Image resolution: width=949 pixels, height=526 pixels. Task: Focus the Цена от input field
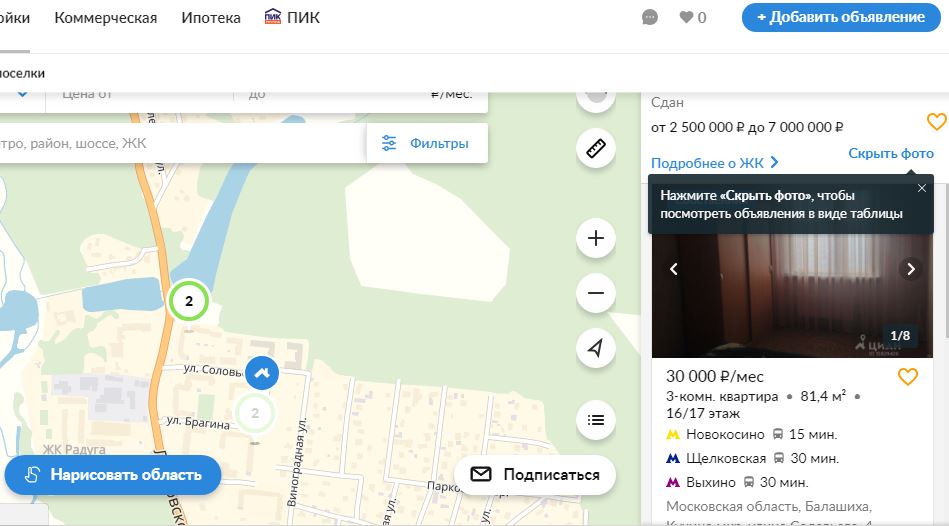139,96
